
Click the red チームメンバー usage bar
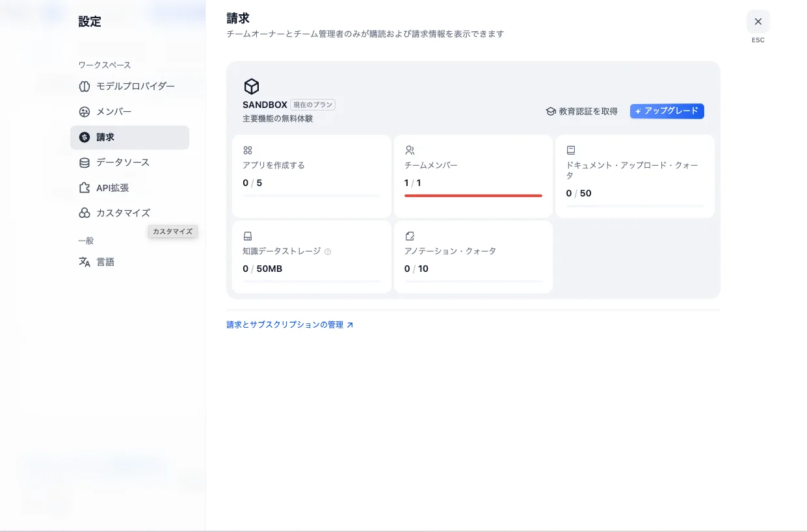coord(473,195)
